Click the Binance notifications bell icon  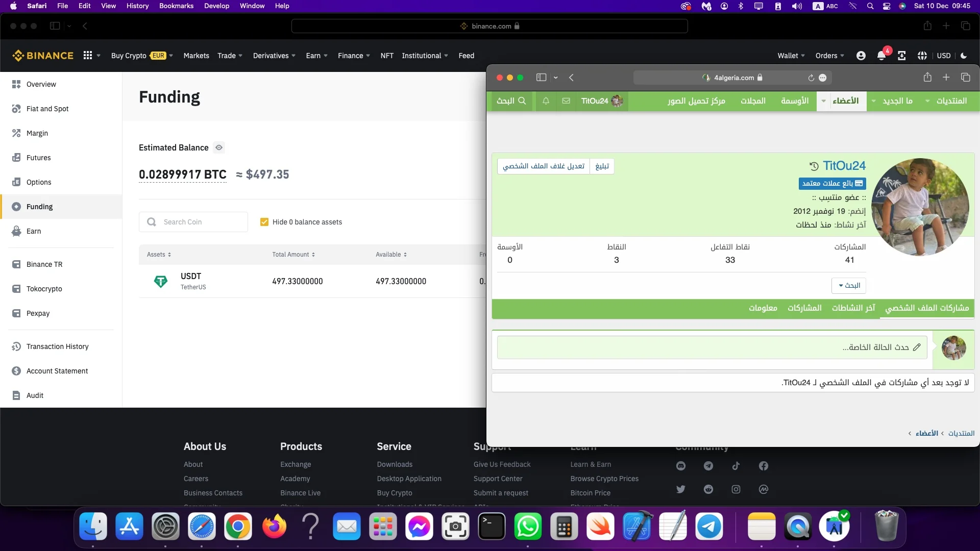pos(881,56)
